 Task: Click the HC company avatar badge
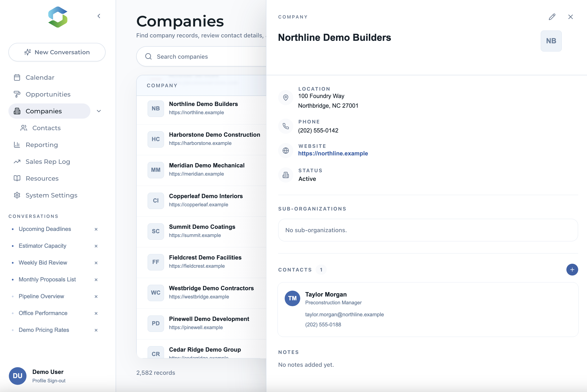[156, 139]
